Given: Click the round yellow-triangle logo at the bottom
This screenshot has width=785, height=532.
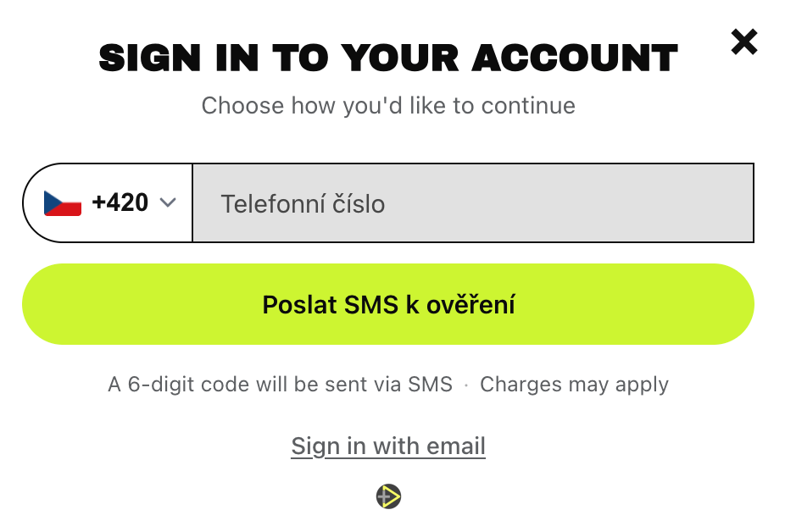Looking at the screenshot, I should pos(388,496).
